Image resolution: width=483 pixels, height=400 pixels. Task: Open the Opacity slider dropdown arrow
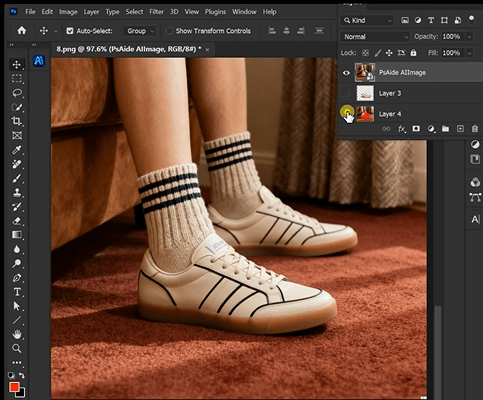pyautogui.click(x=470, y=37)
